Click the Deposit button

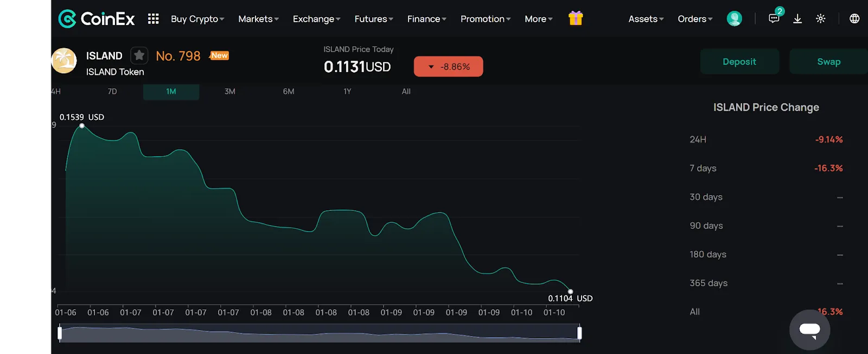point(739,62)
